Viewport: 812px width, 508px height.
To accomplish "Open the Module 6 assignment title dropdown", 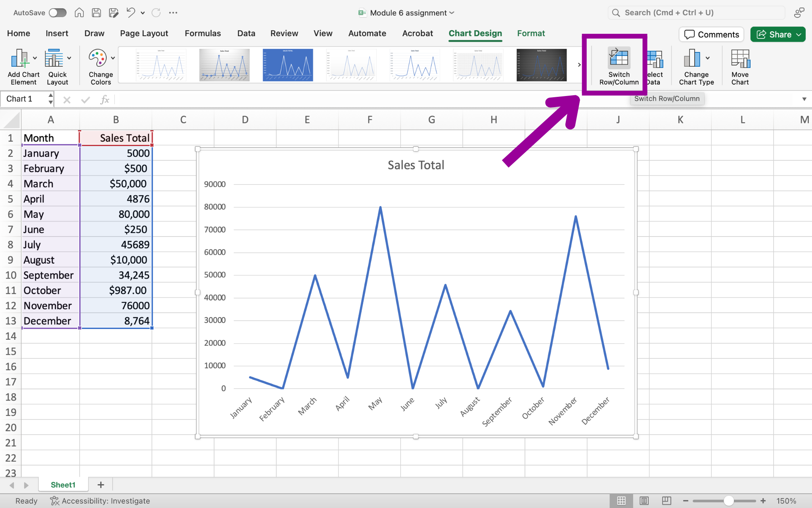I will tap(452, 13).
